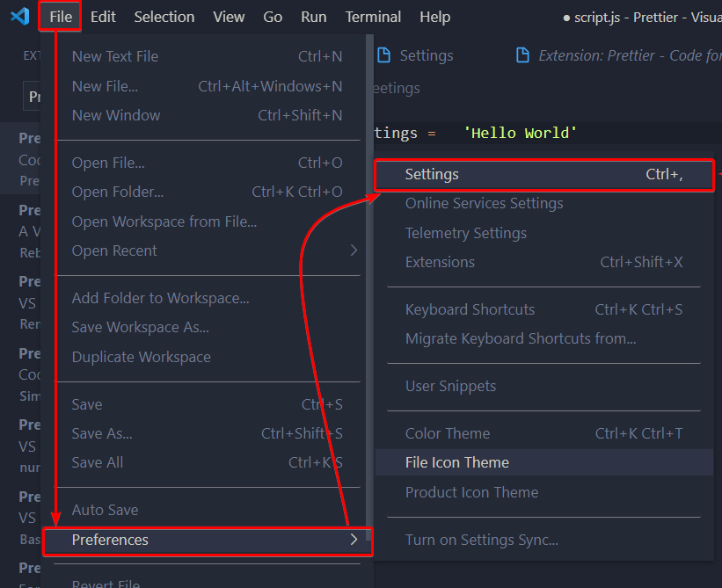
Task: Click the Extension: Prettier tab file icon
Action: [x=522, y=55]
